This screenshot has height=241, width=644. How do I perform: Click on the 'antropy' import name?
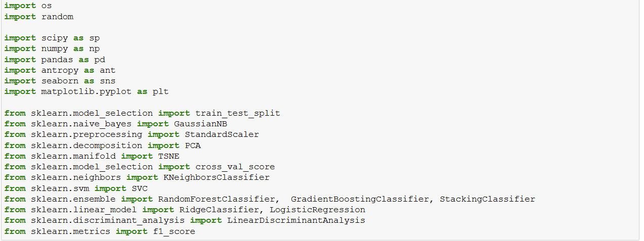(60, 70)
